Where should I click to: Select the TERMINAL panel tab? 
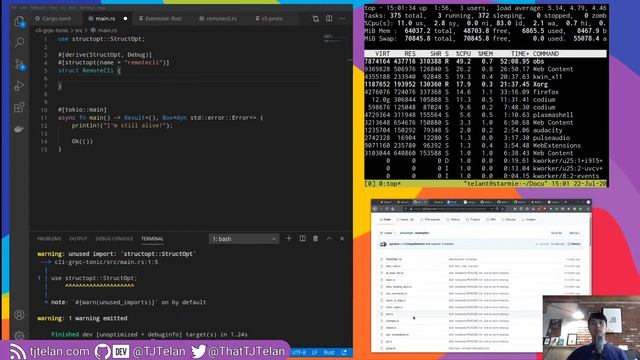click(x=152, y=239)
